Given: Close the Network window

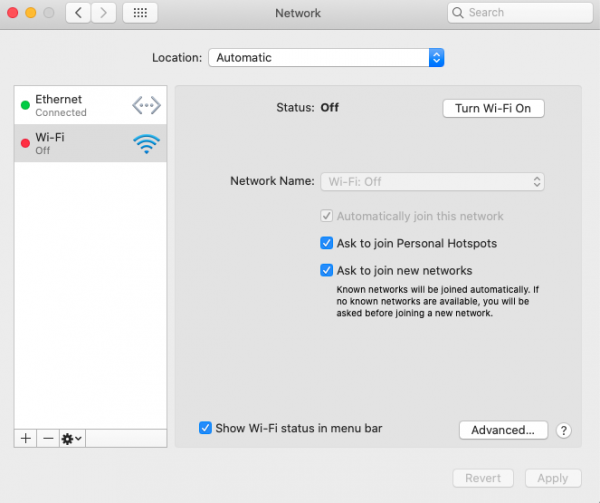Looking at the screenshot, I should point(13,13).
